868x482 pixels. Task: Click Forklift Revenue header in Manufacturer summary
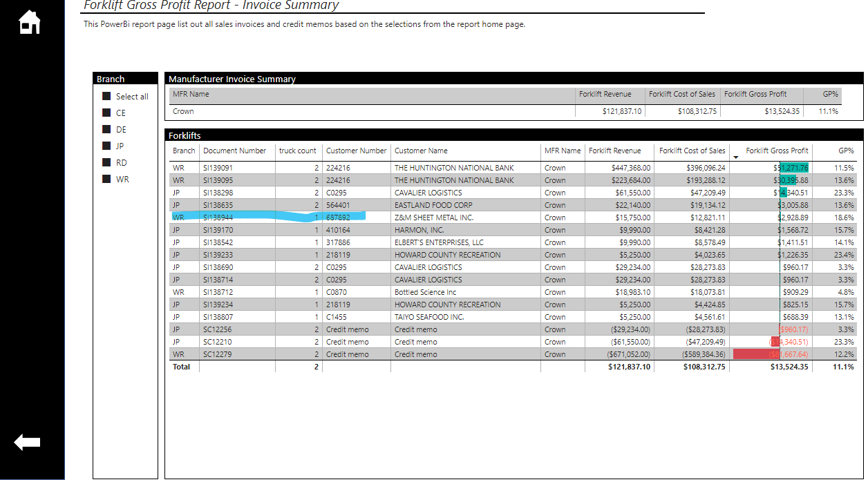tap(605, 94)
